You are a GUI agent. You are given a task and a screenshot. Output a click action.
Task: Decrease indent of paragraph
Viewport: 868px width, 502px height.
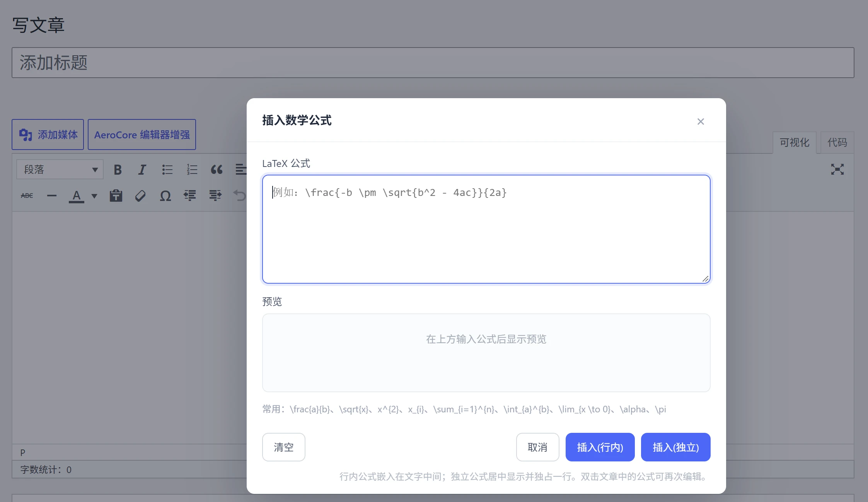(190, 196)
